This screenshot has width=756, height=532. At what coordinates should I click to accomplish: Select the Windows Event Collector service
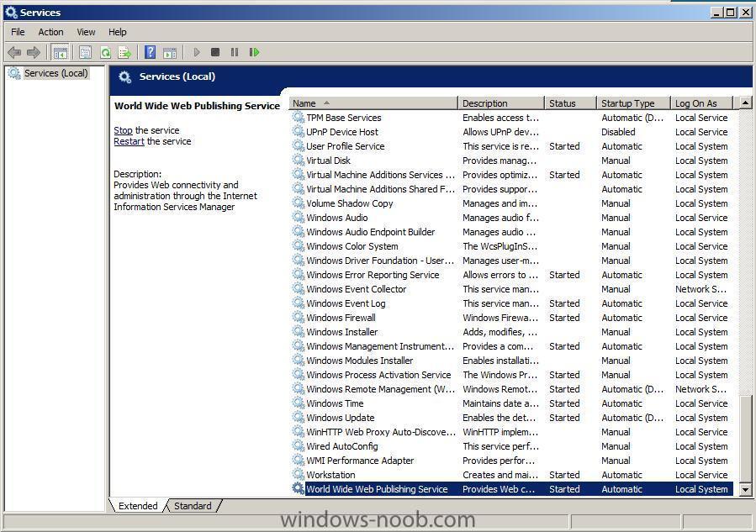tap(511, 288)
